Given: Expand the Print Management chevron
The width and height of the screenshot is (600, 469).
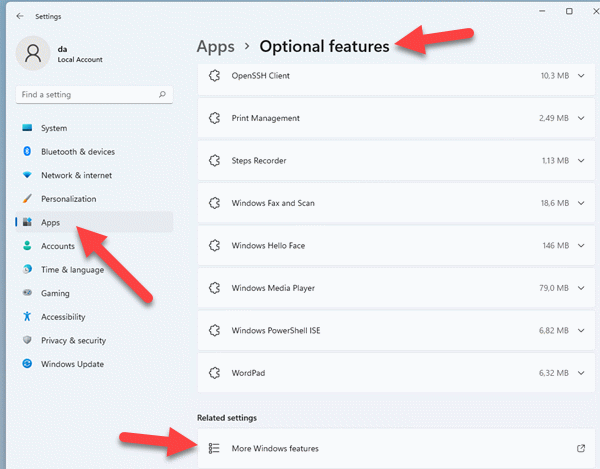Looking at the screenshot, I should 581,118.
